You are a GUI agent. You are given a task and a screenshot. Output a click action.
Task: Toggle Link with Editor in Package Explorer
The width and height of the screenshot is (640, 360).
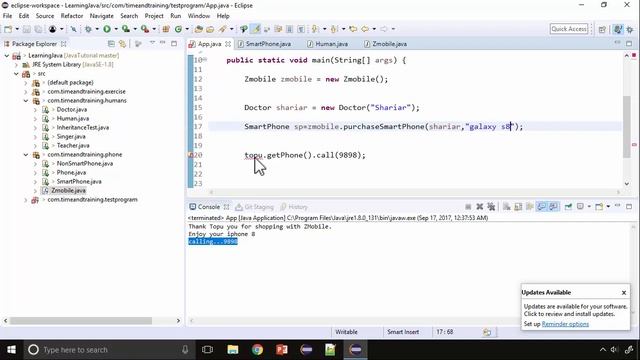tap(122, 44)
